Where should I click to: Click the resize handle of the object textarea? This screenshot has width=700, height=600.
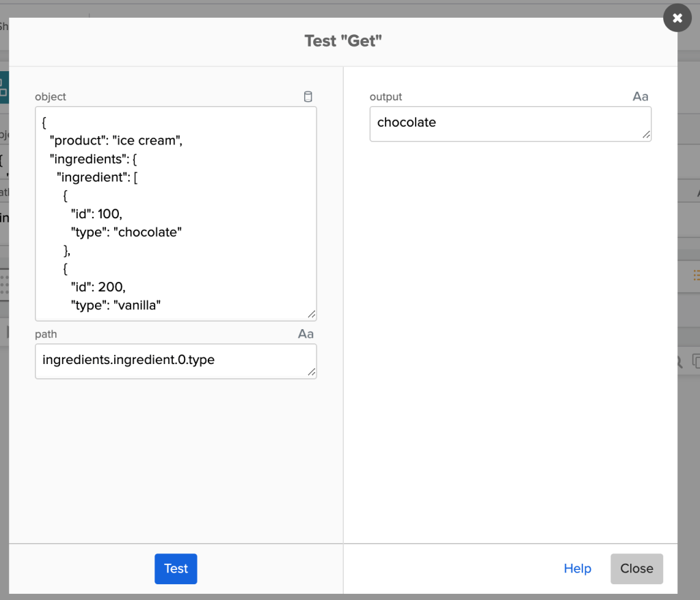tap(313, 314)
